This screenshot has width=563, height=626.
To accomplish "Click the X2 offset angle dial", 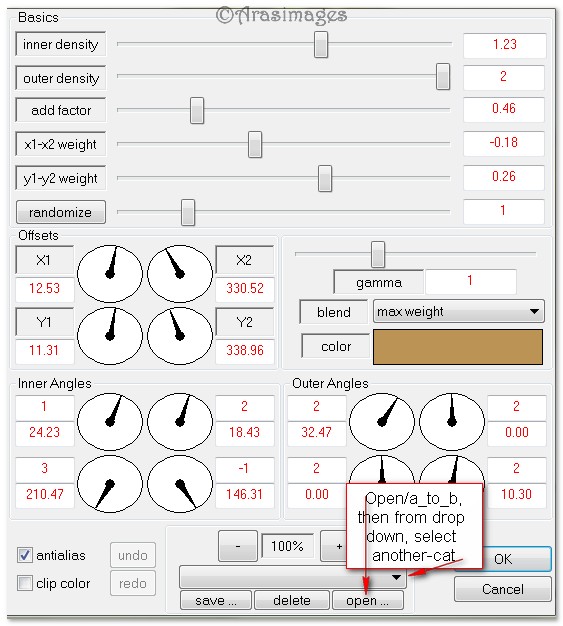I will 180,274.
